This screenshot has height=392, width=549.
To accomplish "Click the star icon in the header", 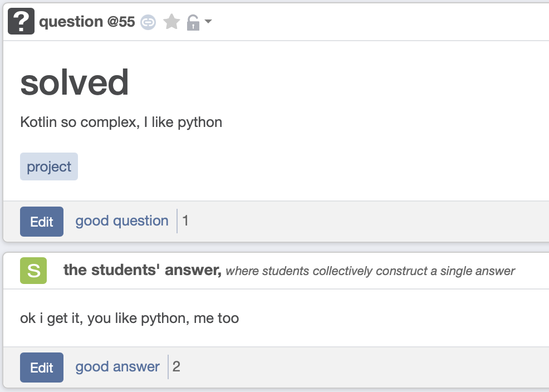I will point(171,21).
